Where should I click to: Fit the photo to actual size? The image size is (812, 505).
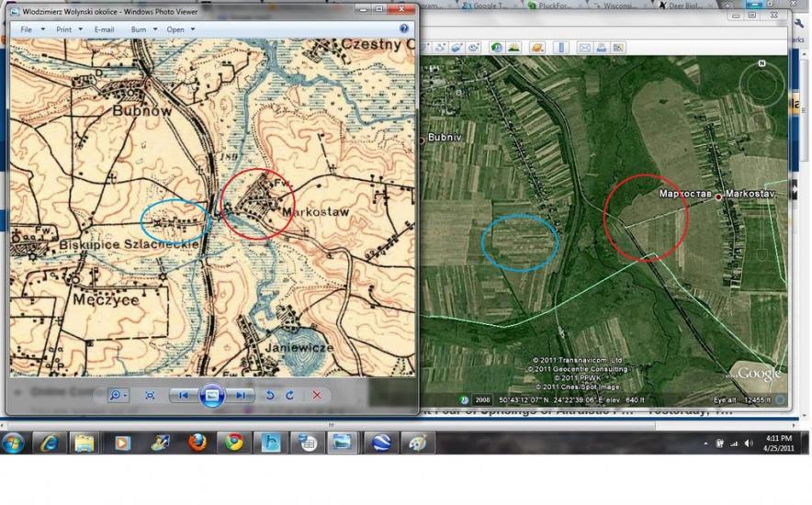(x=150, y=395)
